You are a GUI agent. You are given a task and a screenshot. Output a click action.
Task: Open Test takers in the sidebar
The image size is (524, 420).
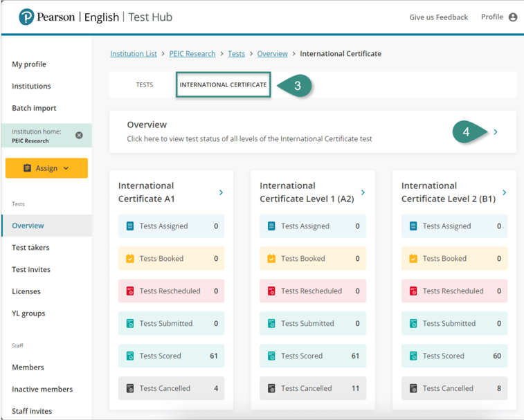pyautogui.click(x=30, y=248)
